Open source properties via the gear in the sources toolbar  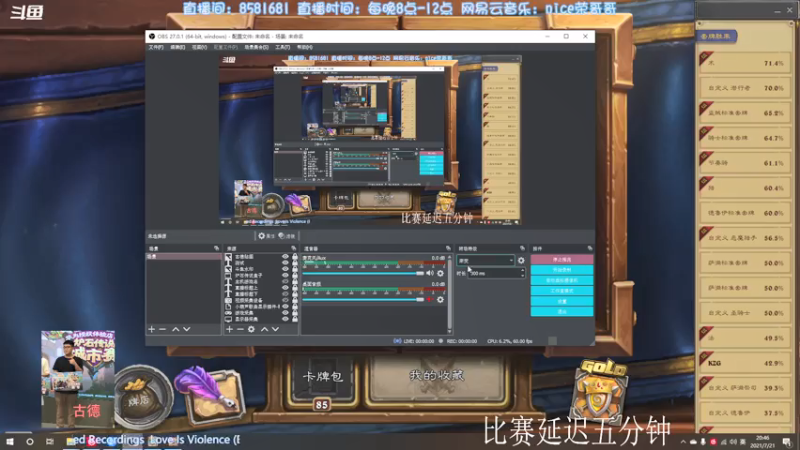(252, 330)
